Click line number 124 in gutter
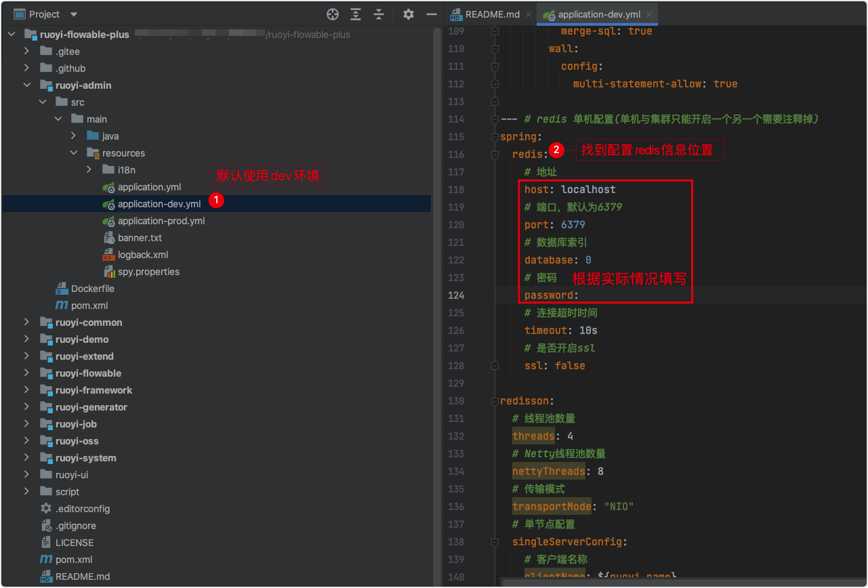Screen dimensions: 868x588 pyautogui.click(x=456, y=295)
